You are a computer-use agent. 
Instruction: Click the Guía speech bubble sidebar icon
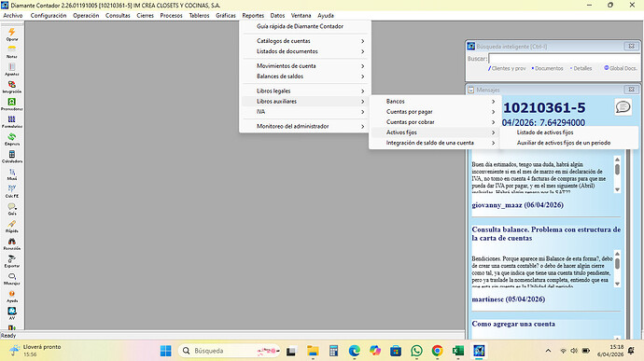(12, 209)
